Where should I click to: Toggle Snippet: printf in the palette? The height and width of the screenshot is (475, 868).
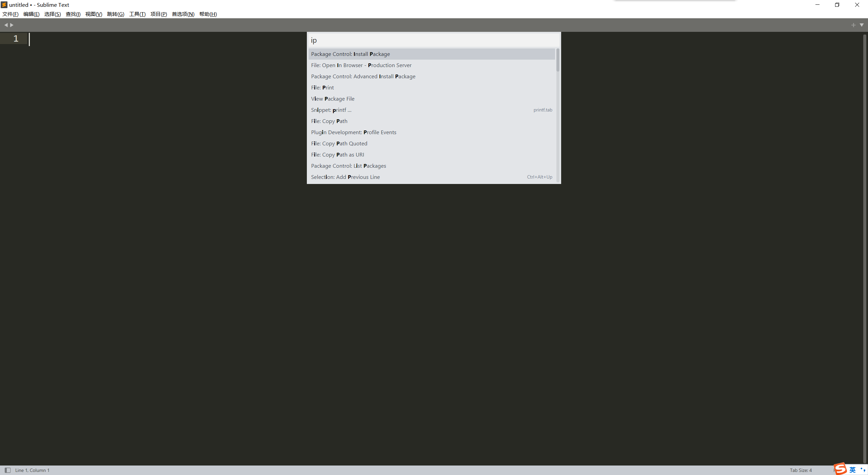coord(331,110)
